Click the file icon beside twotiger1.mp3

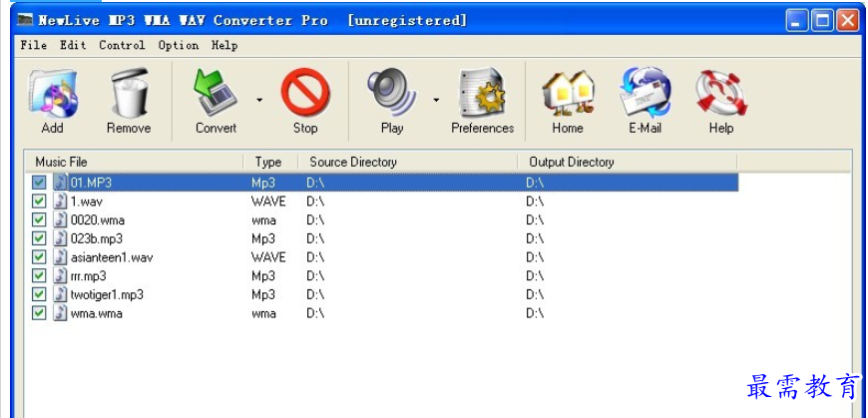[60, 294]
